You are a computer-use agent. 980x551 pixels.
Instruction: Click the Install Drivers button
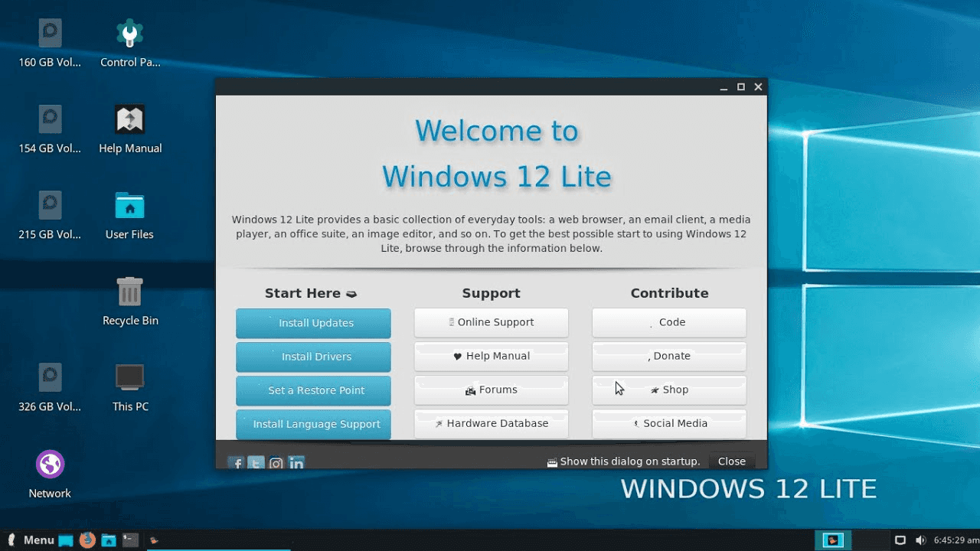pos(313,357)
